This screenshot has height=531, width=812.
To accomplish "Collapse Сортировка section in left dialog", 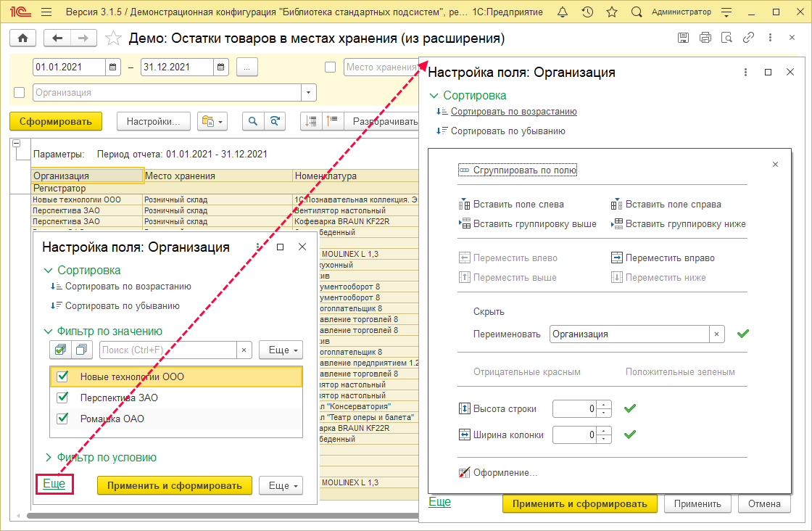I will 48,271.
